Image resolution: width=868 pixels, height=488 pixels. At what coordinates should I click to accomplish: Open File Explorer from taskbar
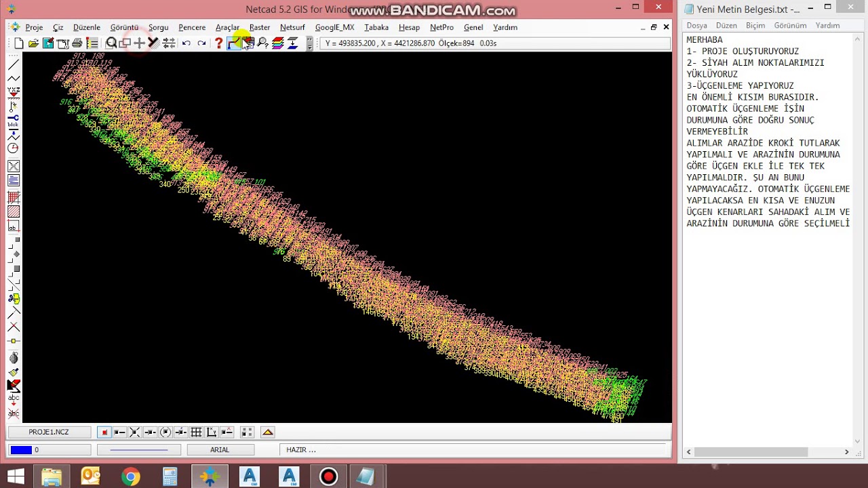[52, 476]
